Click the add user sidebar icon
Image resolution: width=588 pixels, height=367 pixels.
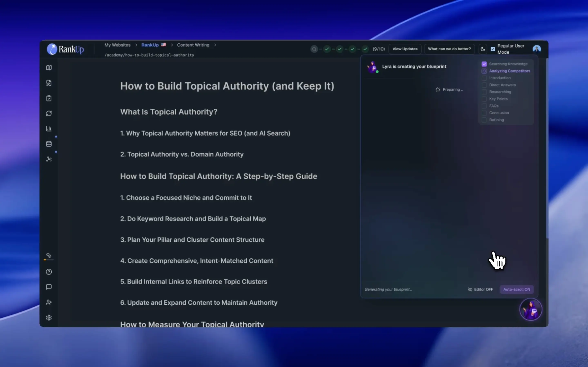pos(49,302)
